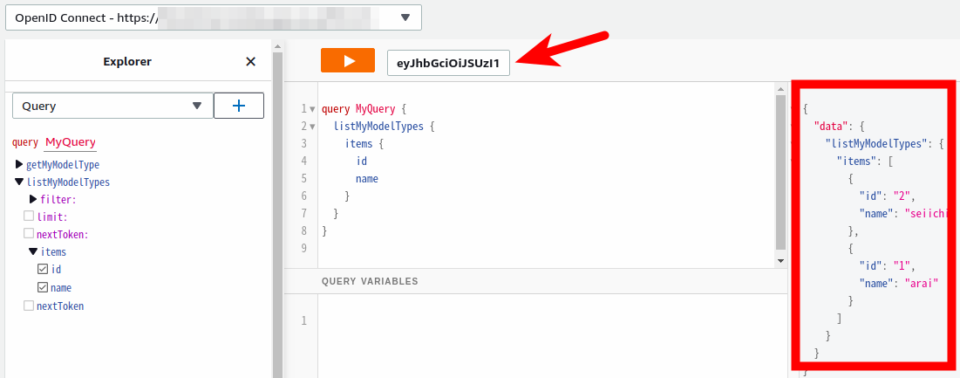Click the "id": "1" result entry
Viewport: 960px width, 378px height.
(887, 266)
